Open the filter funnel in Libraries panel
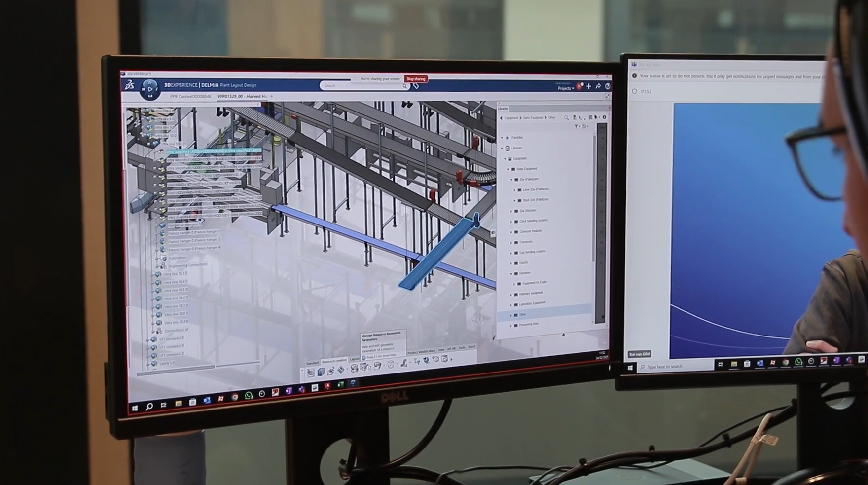This screenshot has width=868, height=485. pyautogui.click(x=576, y=126)
